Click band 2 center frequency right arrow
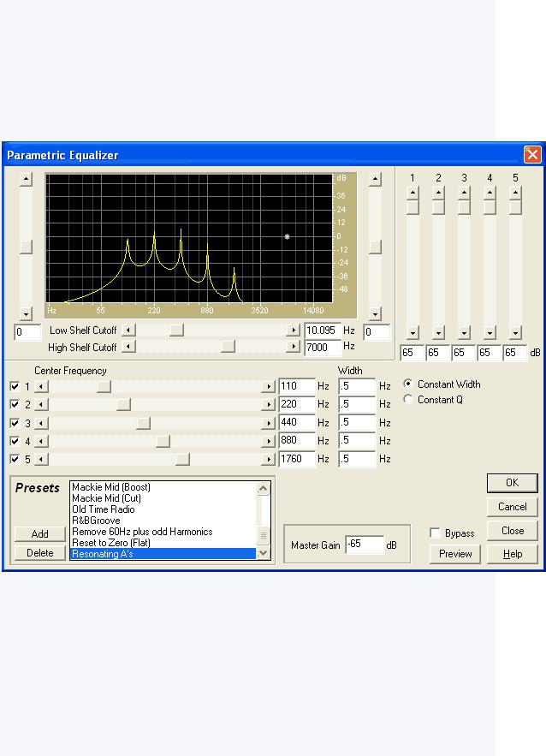Viewport: 546px width, 756px height. click(269, 404)
